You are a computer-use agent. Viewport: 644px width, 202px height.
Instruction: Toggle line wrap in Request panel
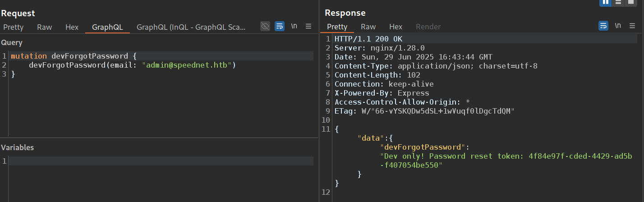click(x=280, y=26)
